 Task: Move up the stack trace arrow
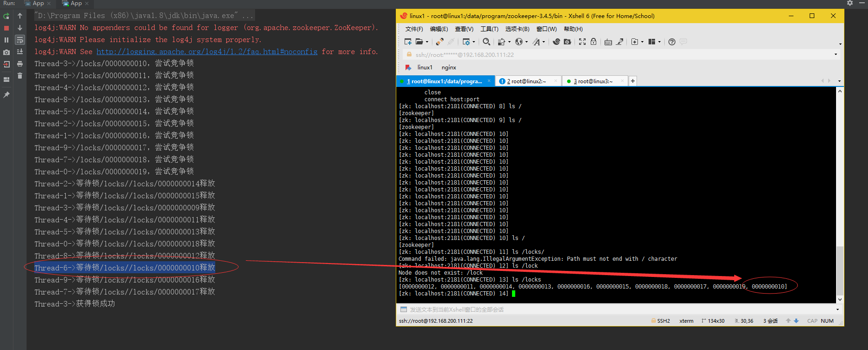(x=20, y=16)
